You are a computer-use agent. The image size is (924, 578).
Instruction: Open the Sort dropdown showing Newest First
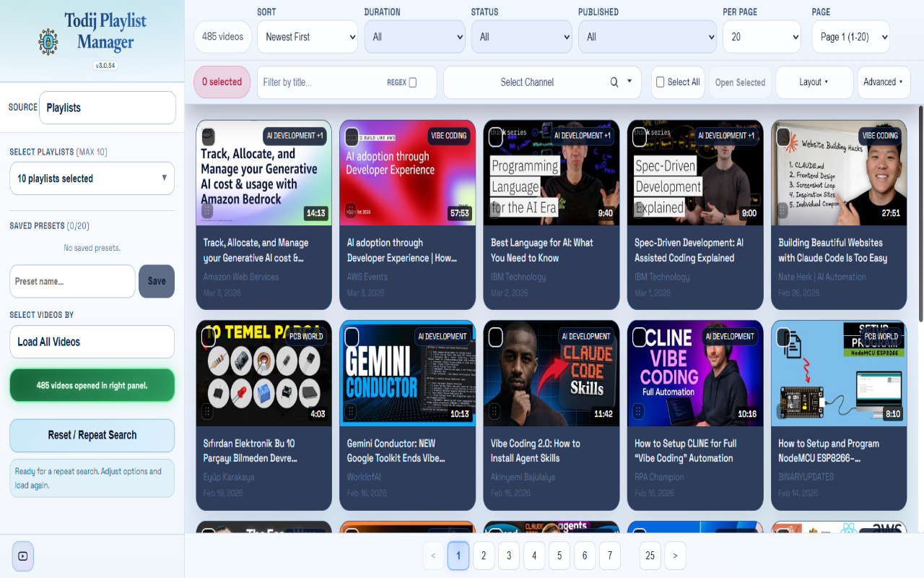click(308, 37)
